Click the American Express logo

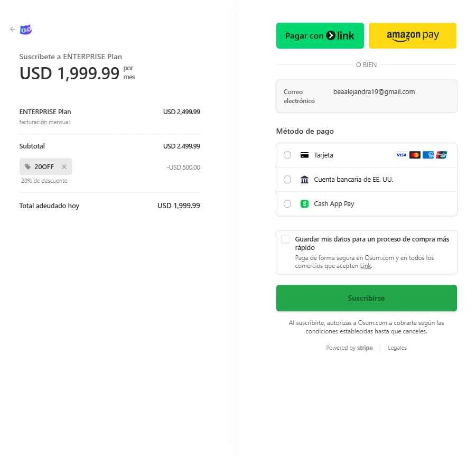point(428,155)
